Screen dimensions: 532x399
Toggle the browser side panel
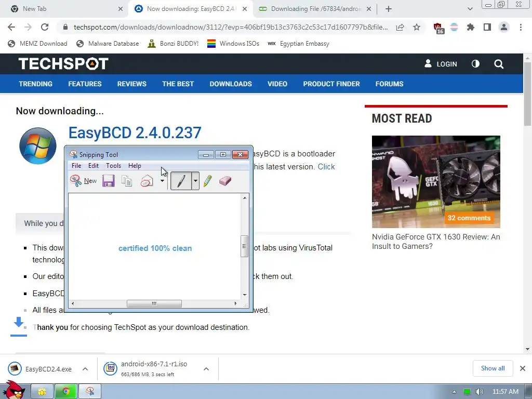(x=487, y=27)
